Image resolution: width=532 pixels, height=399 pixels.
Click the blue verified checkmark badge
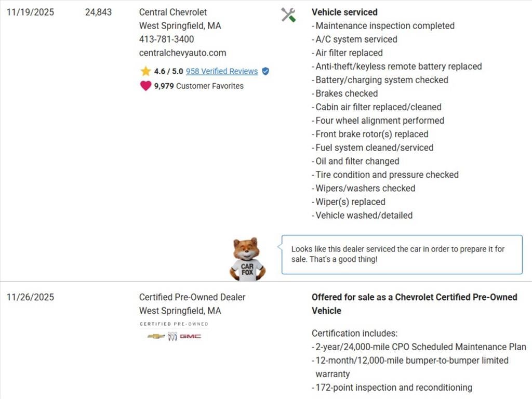click(x=265, y=71)
